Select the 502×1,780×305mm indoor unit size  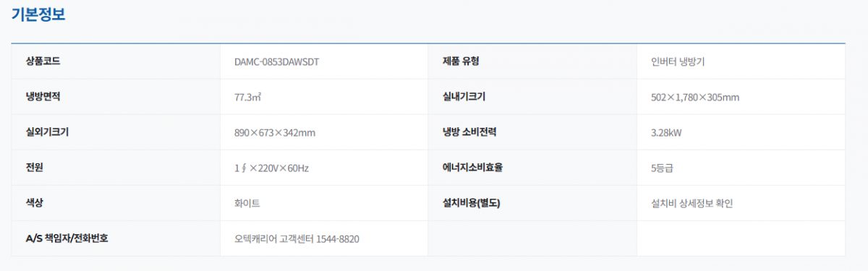(695, 97)
